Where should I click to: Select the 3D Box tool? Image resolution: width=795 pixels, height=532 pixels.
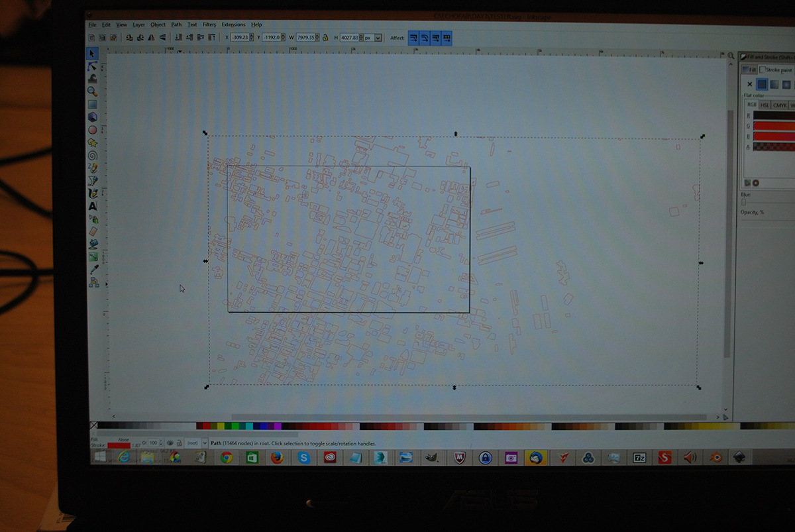point(93,117)
